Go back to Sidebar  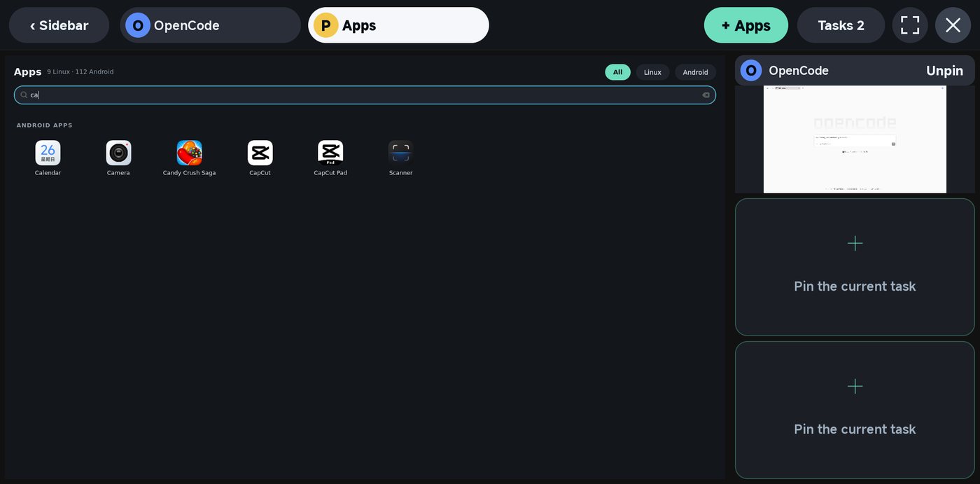tap(59, 25)
